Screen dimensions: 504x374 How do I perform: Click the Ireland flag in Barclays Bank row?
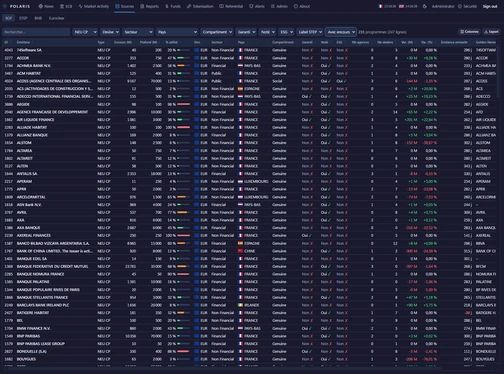(x=240, y=305)
